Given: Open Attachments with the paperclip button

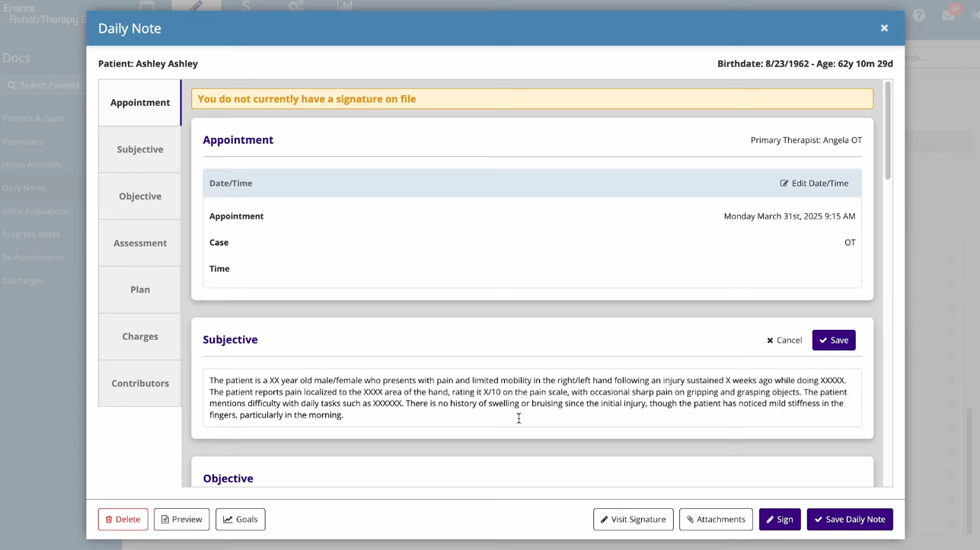Looking at the screenshot, I should click(716, 520).
